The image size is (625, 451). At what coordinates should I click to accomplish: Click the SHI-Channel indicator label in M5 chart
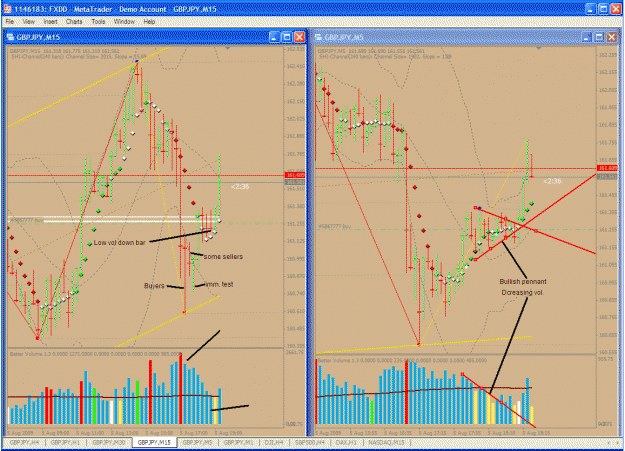pos(385,57)
